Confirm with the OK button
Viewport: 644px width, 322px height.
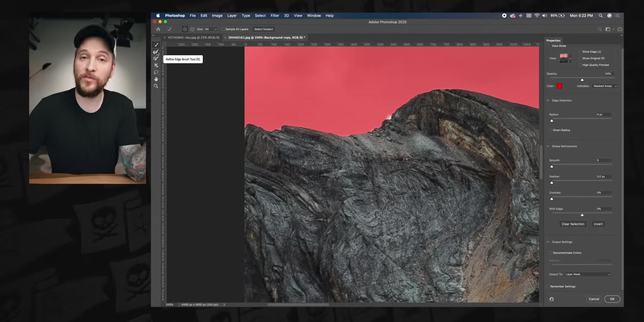612,299
